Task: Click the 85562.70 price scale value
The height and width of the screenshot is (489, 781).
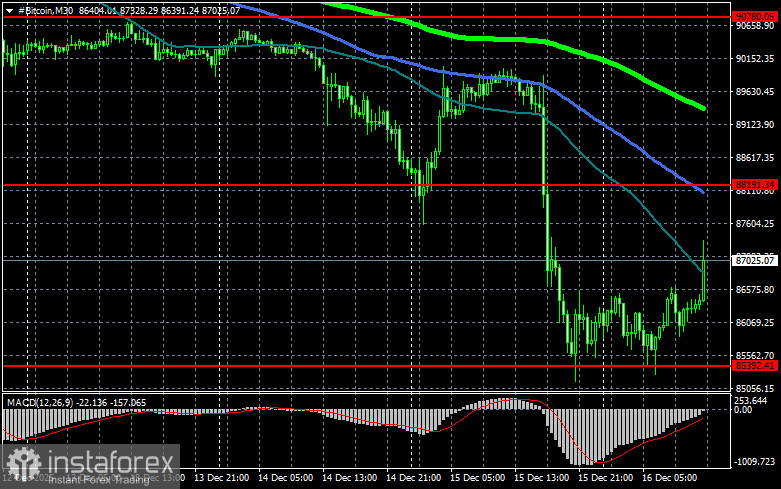Action: click(755, 356)
